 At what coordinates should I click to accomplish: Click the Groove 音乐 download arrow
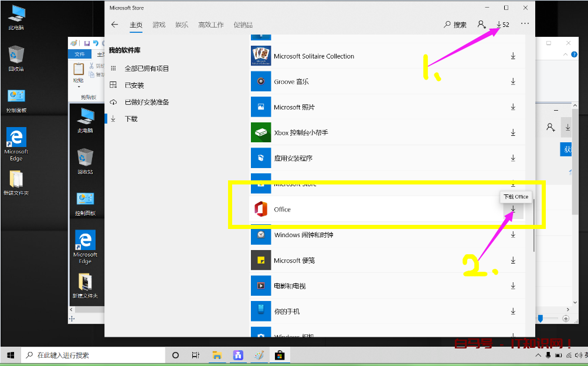pos(513,82)
